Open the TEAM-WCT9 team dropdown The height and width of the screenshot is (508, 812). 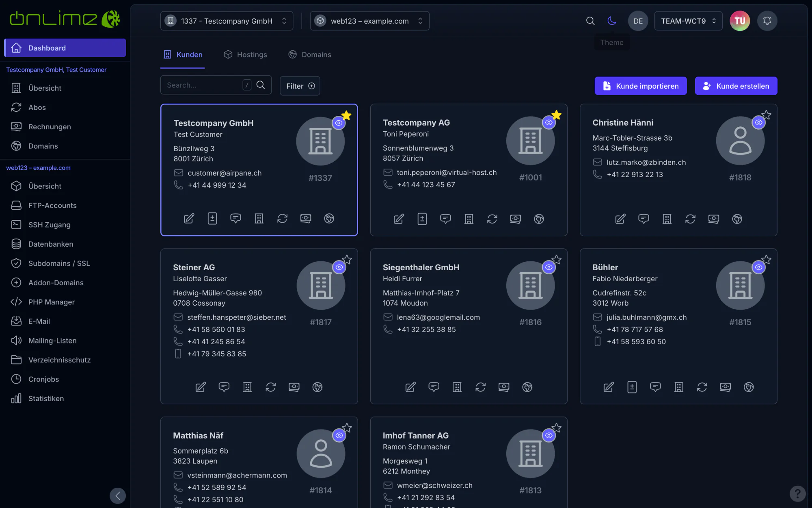click(688, 21)
